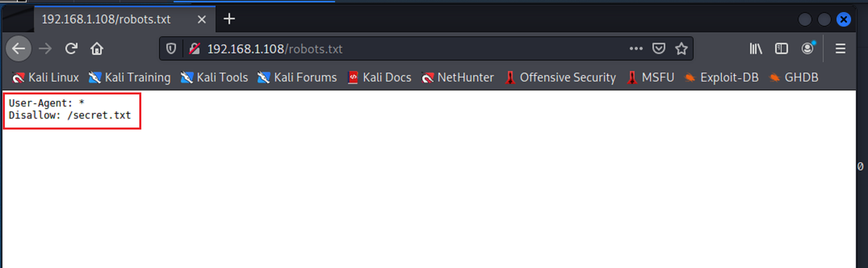Open tracking protection shield info
Screen dimensions: 868x268
tap(171, 49)
